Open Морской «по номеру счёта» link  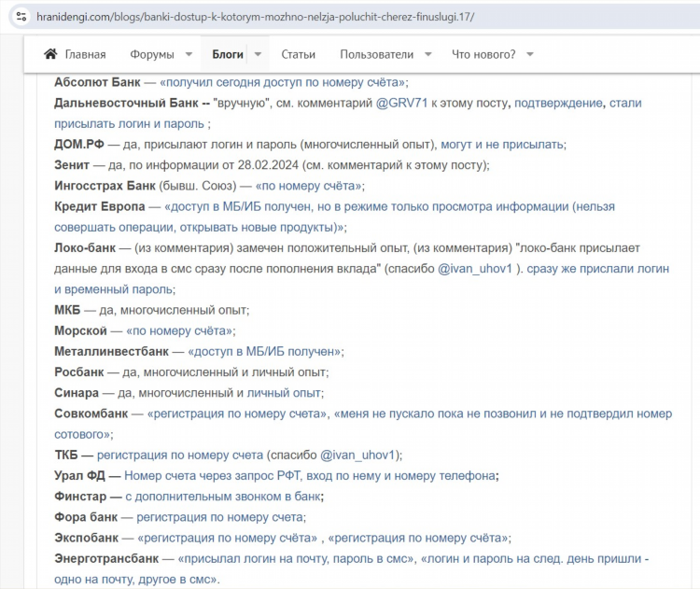(x=179, y=330)
